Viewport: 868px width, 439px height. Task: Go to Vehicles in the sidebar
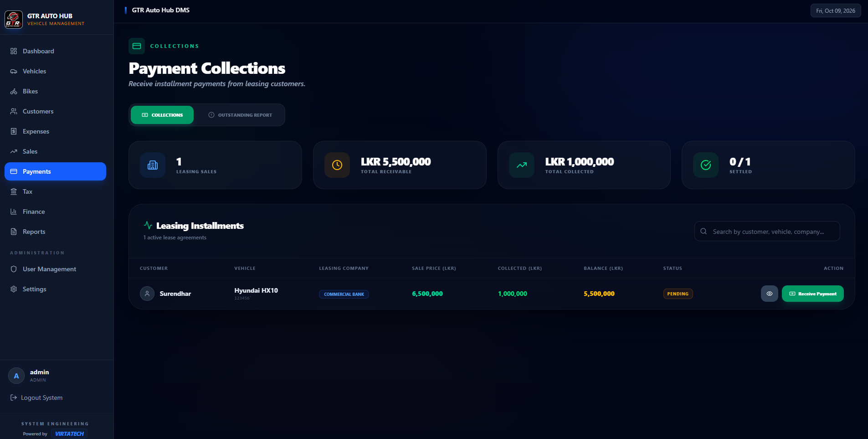pos(55,71)
